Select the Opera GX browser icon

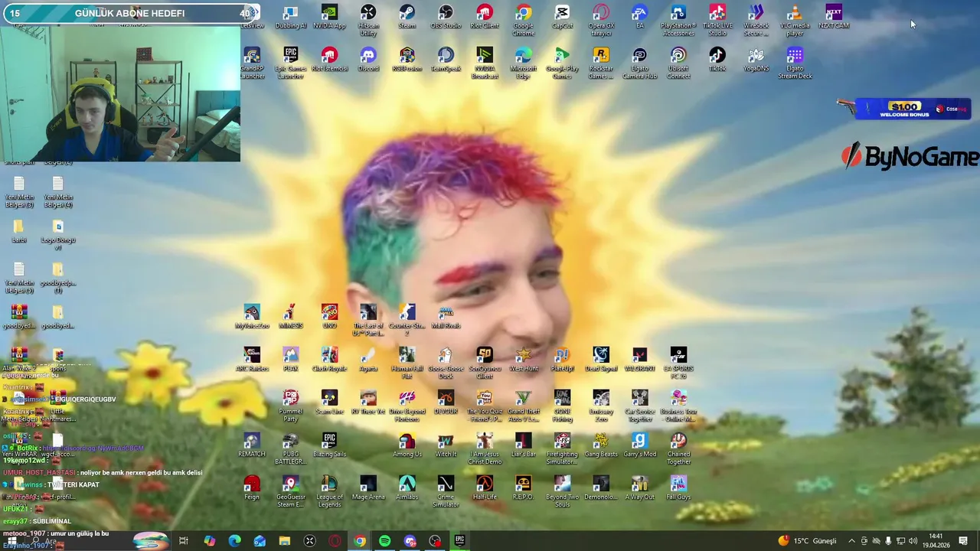pos(601,21)
